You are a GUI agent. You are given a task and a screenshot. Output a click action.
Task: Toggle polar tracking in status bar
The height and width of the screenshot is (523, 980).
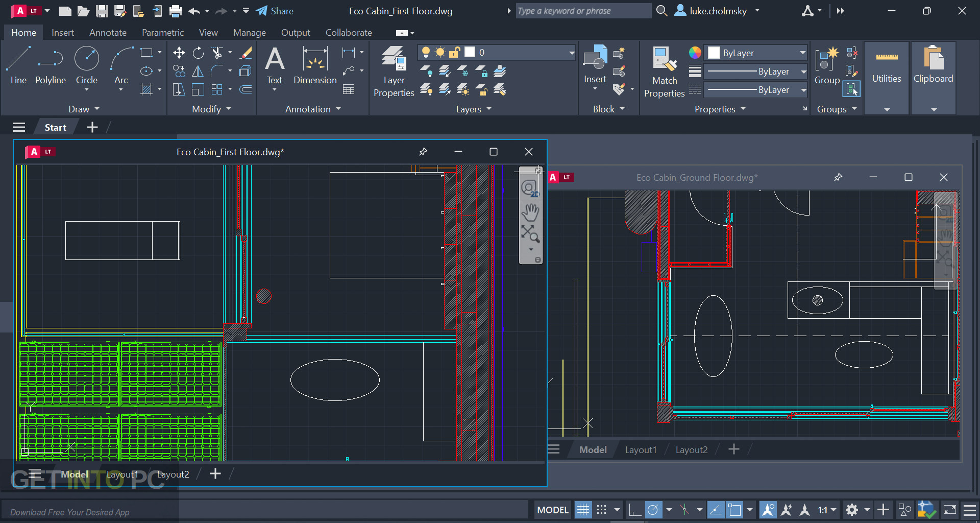pos(653,510)
